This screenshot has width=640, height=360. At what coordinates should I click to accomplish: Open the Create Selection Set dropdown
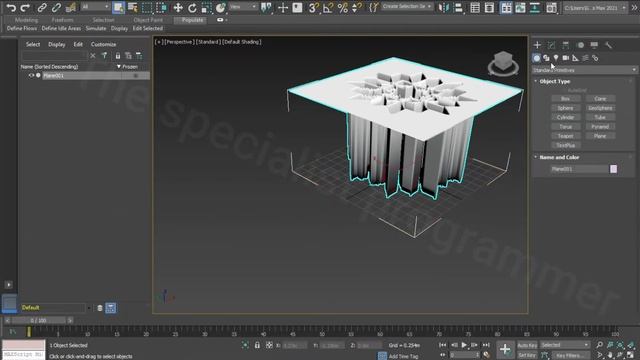coord(407,7)
